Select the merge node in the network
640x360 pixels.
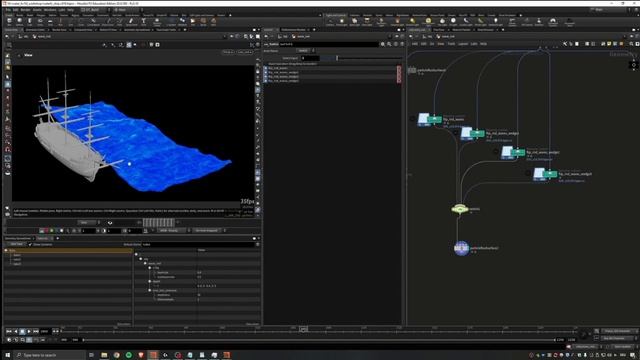pos(460,209)
